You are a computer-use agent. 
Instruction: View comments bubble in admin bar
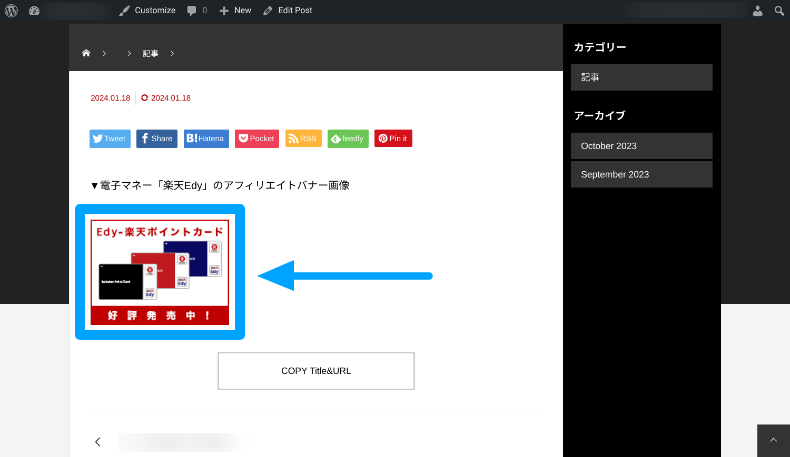tap(197, 11)
